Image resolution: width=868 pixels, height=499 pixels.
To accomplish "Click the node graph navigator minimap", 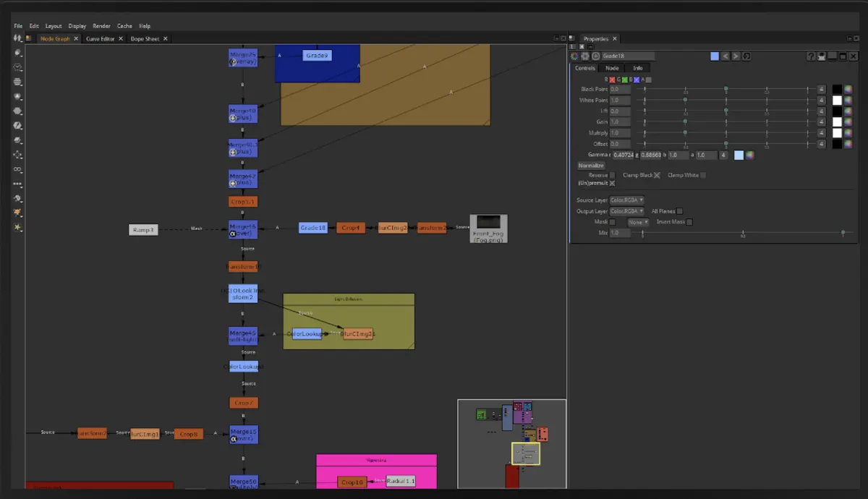I will click(x=511, y=444).
